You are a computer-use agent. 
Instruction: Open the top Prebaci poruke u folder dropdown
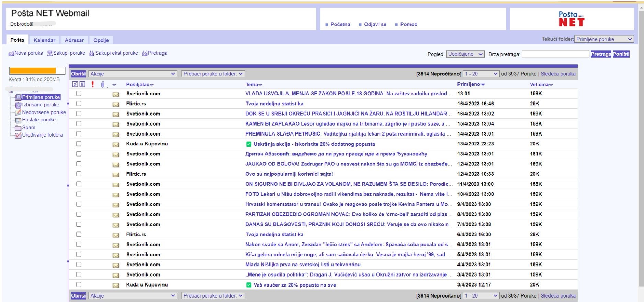coord(213,74)
